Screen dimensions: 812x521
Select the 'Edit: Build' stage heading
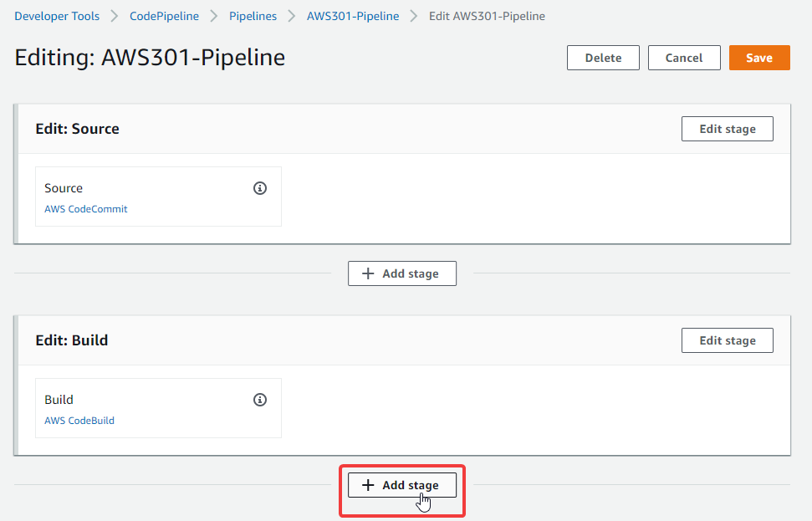[71, 340]
